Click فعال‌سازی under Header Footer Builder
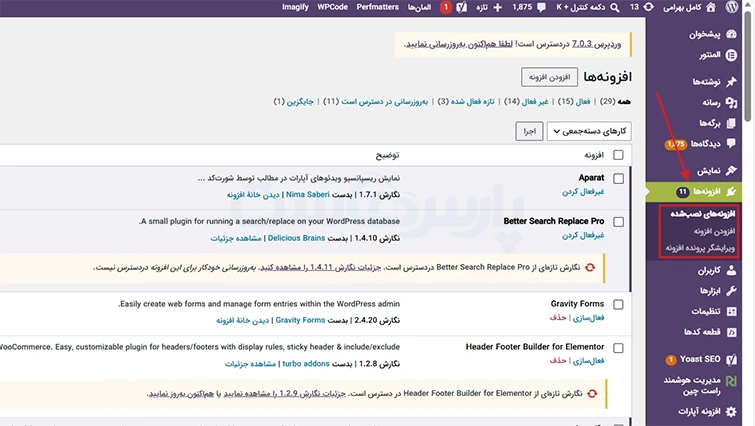The height and width of the screenshot is (426, 755). coord(588,361)
